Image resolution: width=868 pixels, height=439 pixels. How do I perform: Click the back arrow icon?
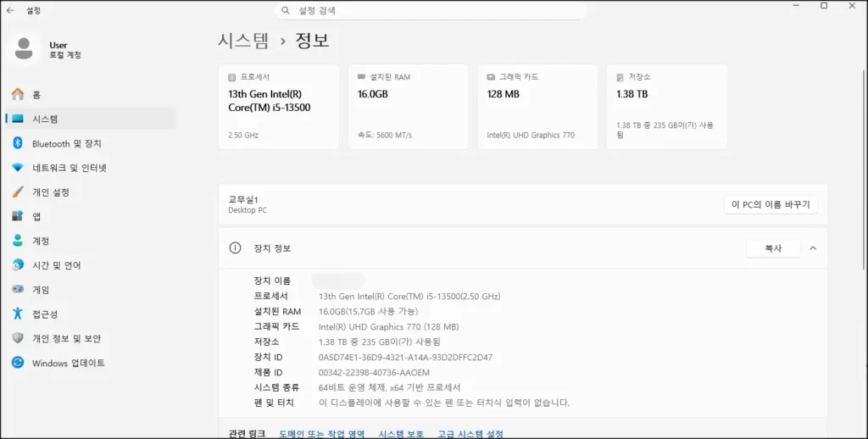10,10
